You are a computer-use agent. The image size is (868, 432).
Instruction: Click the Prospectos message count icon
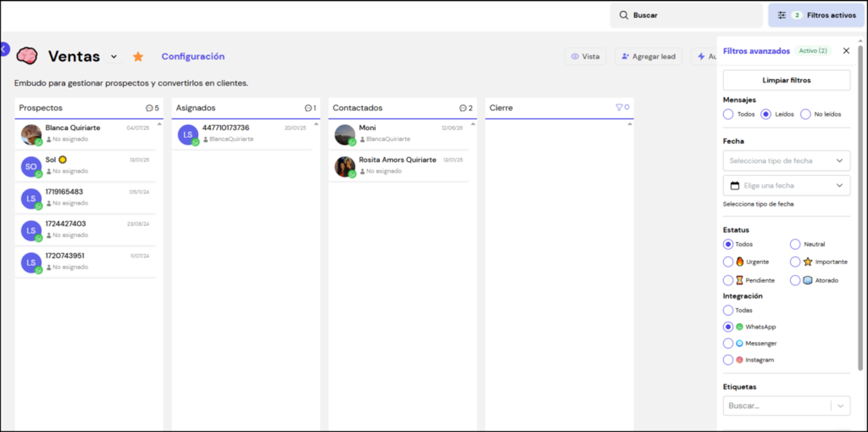[x=149, y=108]
